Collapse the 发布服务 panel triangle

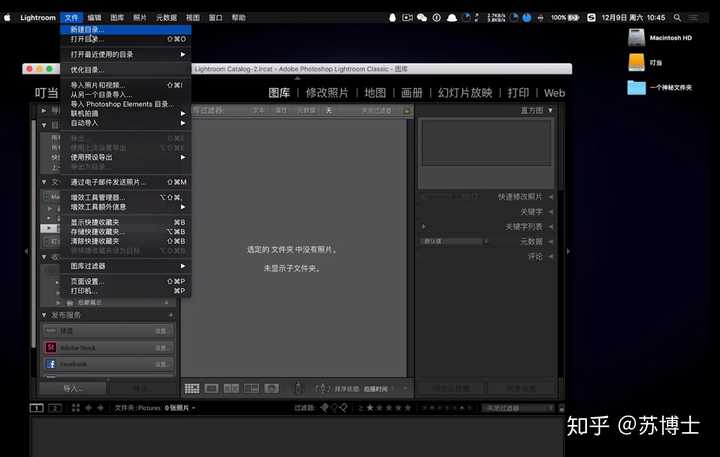(x=44, y=315)
